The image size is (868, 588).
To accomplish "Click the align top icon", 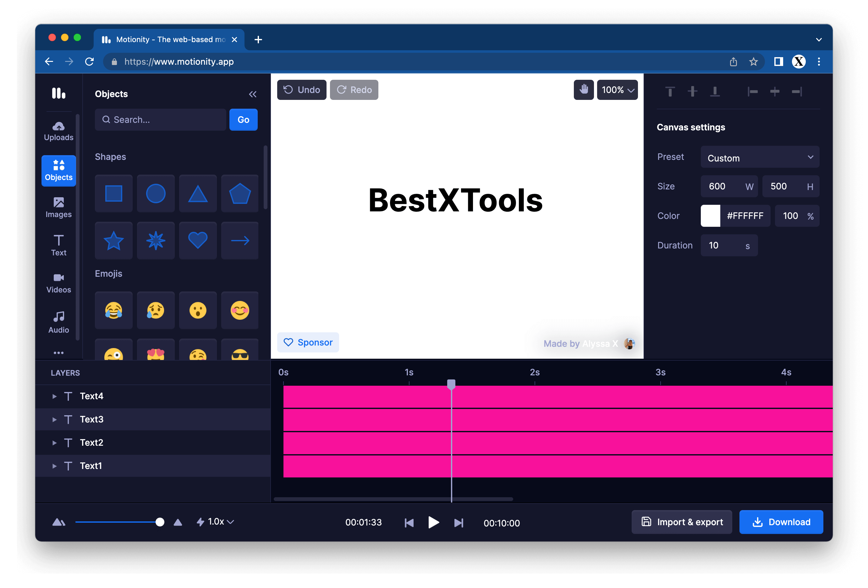I will pos(670,91).
